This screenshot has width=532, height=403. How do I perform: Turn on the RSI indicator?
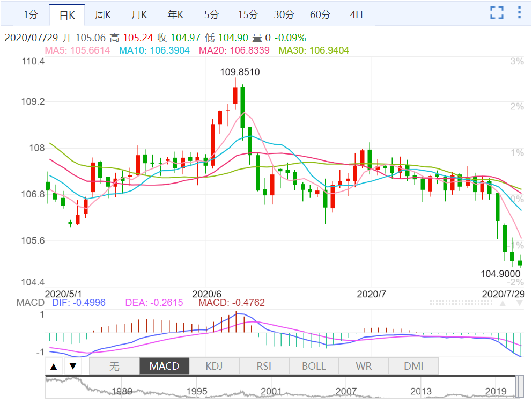[x=264, y=367]
